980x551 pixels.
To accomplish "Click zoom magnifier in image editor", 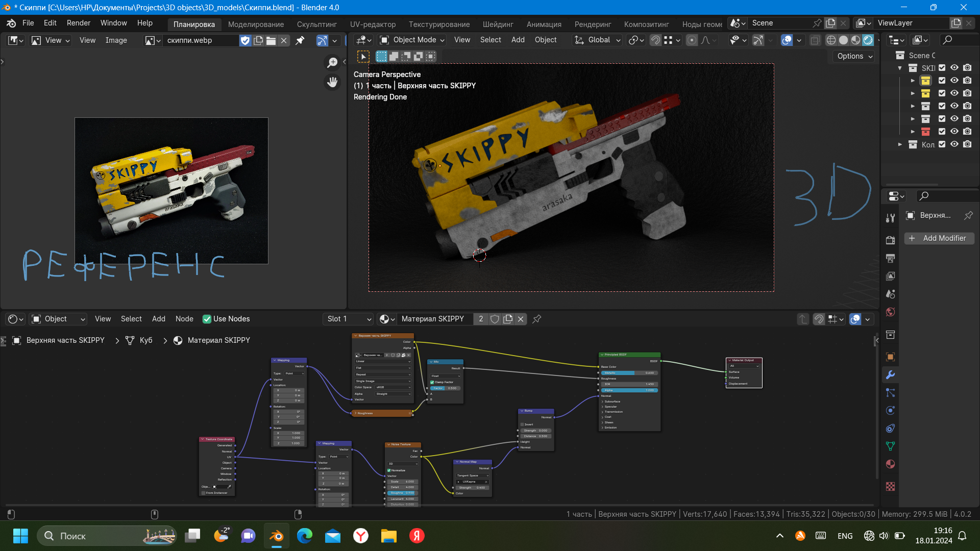I will [332, 62].
